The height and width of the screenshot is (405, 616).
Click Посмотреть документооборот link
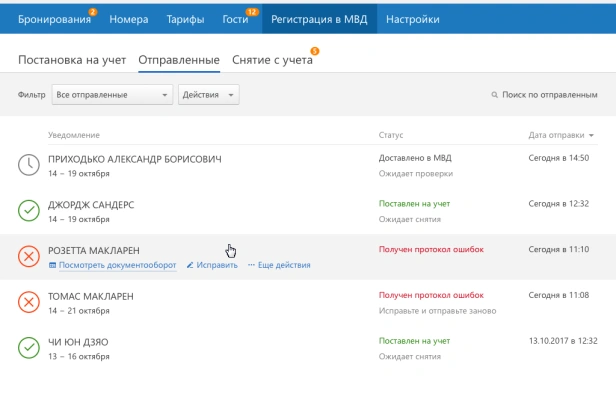(117, 265)
